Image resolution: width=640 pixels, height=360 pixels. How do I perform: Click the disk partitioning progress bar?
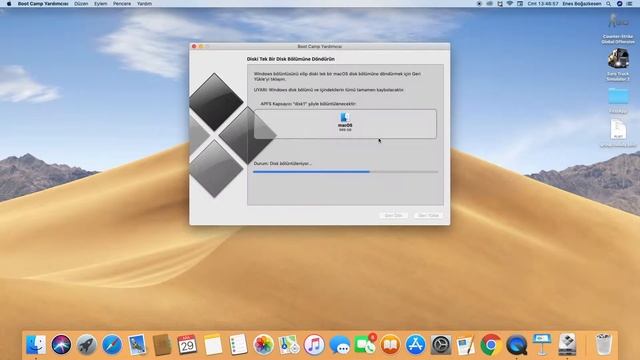345,172
